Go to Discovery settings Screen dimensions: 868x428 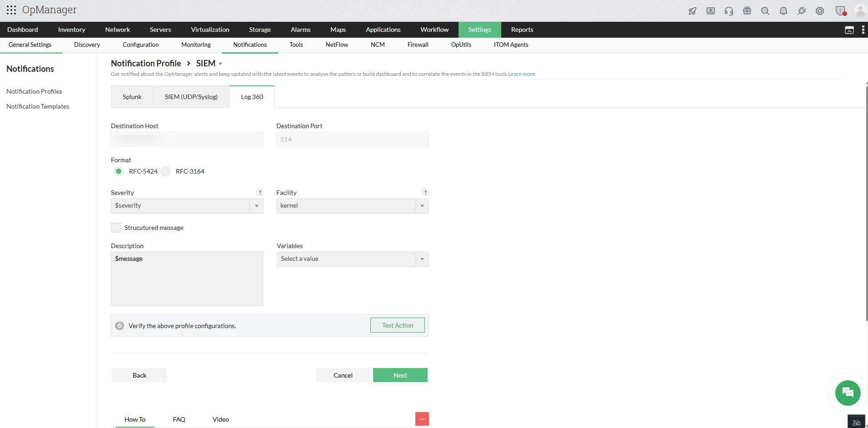[x=87, y=45]
